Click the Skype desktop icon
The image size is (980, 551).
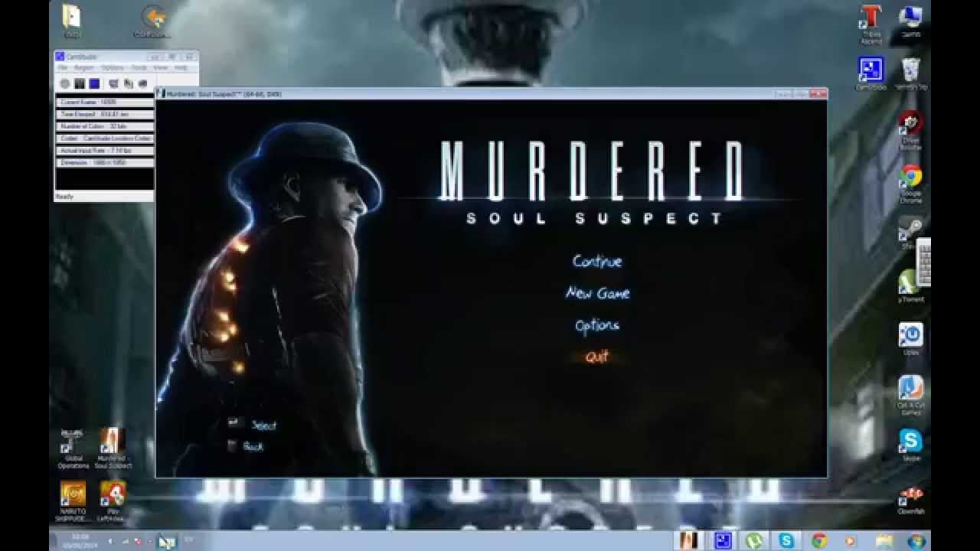click(x=910, y=445)
